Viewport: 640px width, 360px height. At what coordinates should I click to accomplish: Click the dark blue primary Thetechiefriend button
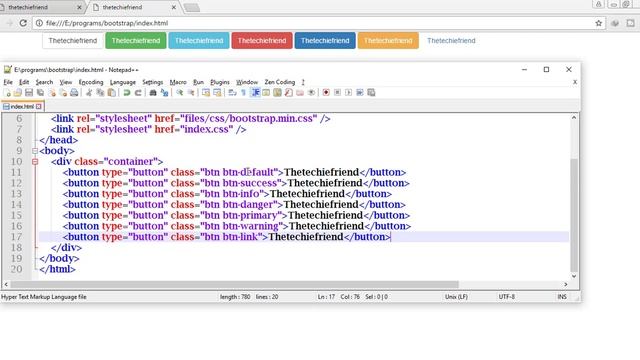click(x=325, y=41)
